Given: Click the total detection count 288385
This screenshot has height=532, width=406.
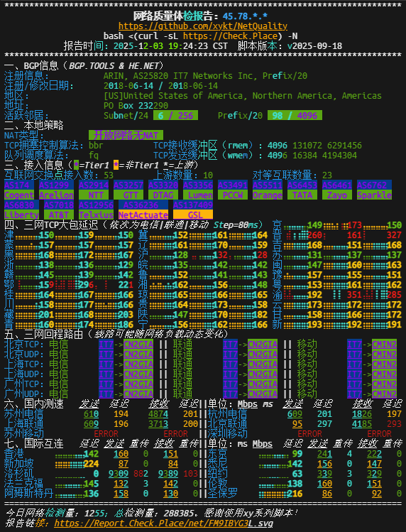Looking at the screenshot, I should tap(180, 514).
